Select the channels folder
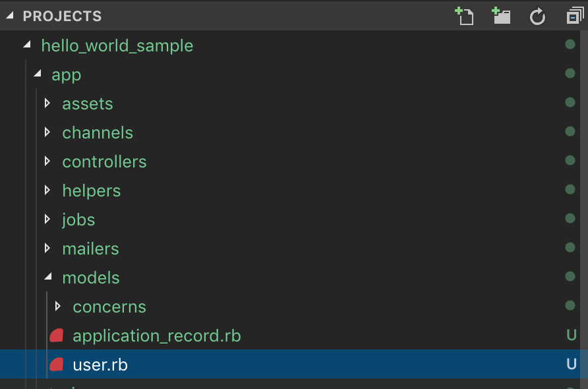Viewport: 588px width, 389px height. (98, 133)
